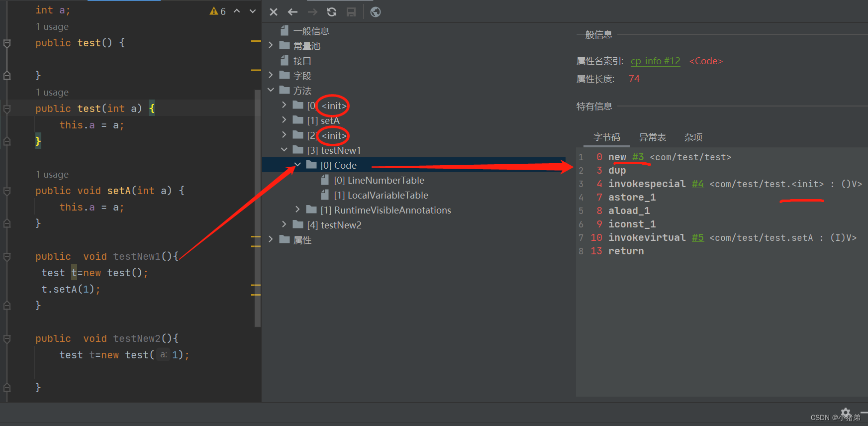
Task: Expand the [1] setA method node
Action: coord(284,120)
